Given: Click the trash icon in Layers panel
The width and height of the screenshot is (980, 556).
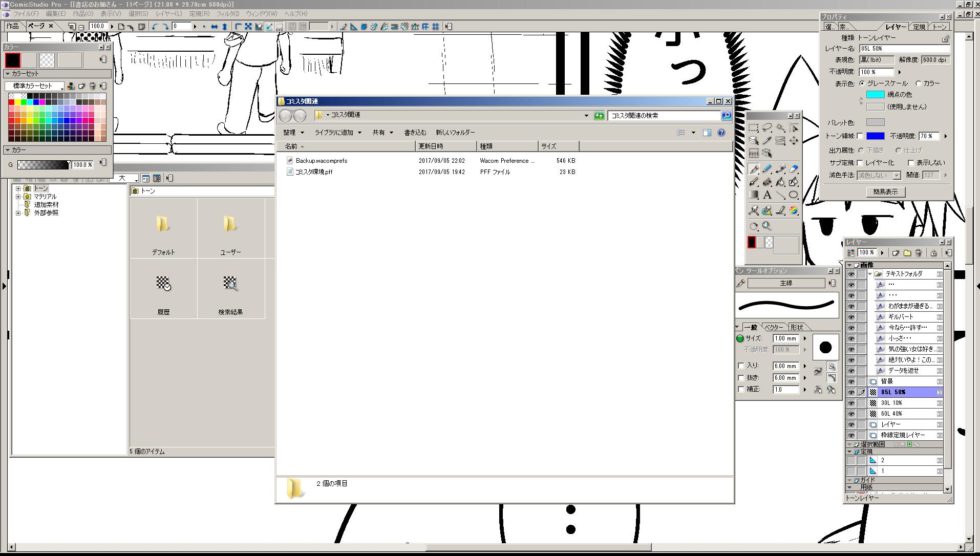Looking at the screenshot, I should click(x=918, y=253).
